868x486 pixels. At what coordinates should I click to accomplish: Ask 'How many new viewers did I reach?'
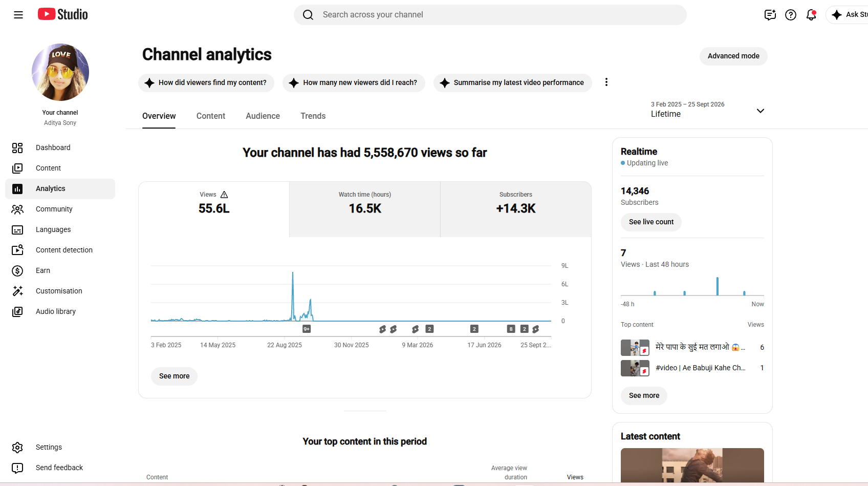tap(354, 83)
